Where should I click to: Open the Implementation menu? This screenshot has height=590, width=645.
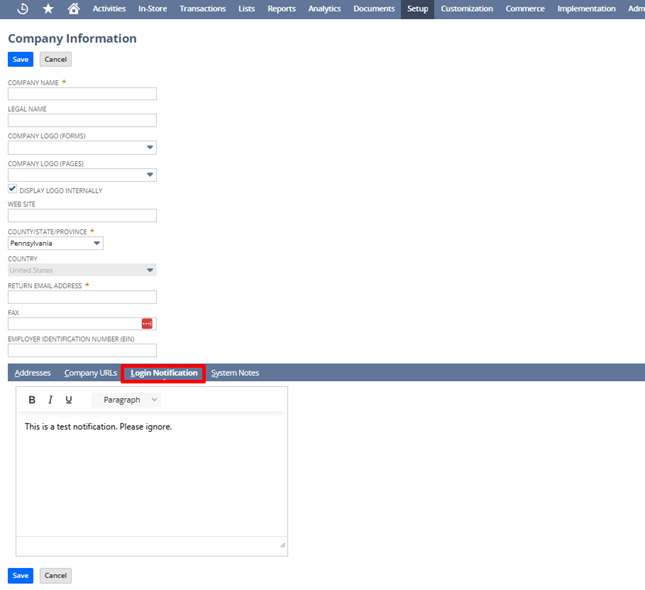tap(586, 9)
